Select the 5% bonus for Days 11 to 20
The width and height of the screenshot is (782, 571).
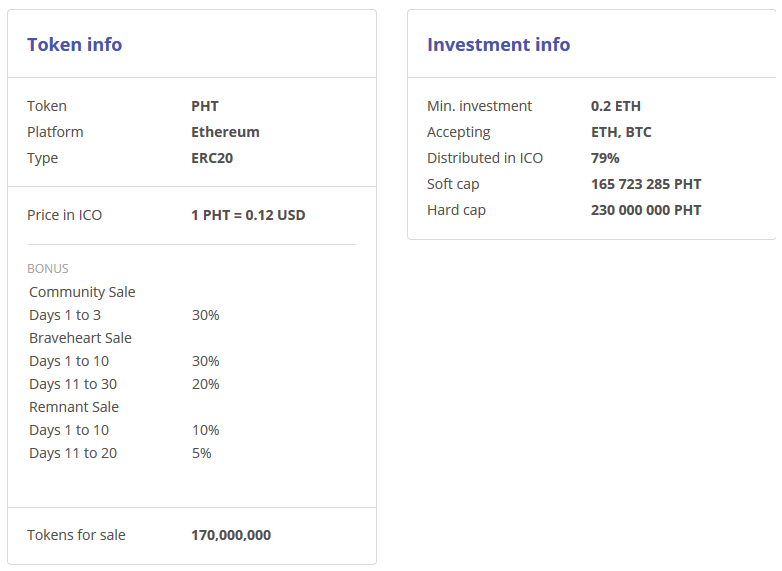coord(201,453)
